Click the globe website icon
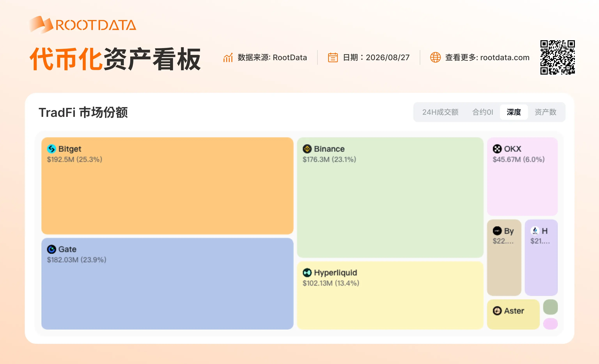599x364 pixels. tap(435, 57)
